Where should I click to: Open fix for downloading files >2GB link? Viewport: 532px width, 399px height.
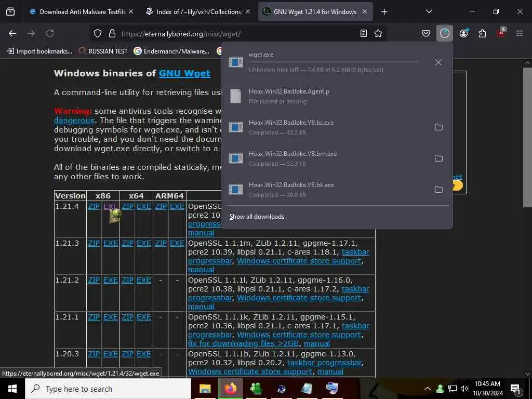(243, 343)
